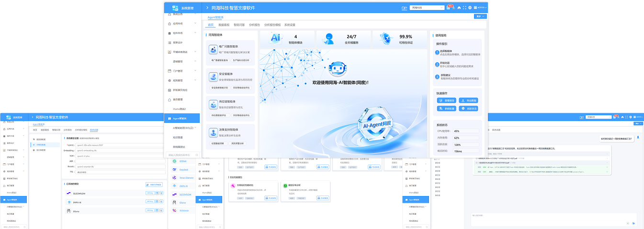Switch to the 分析报告模板 tab in the front window

click(x=272, y=24)
